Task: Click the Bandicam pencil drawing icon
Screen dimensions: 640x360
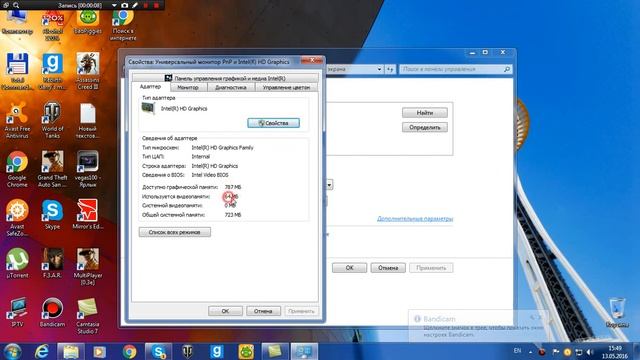Action: coord(135,5)
